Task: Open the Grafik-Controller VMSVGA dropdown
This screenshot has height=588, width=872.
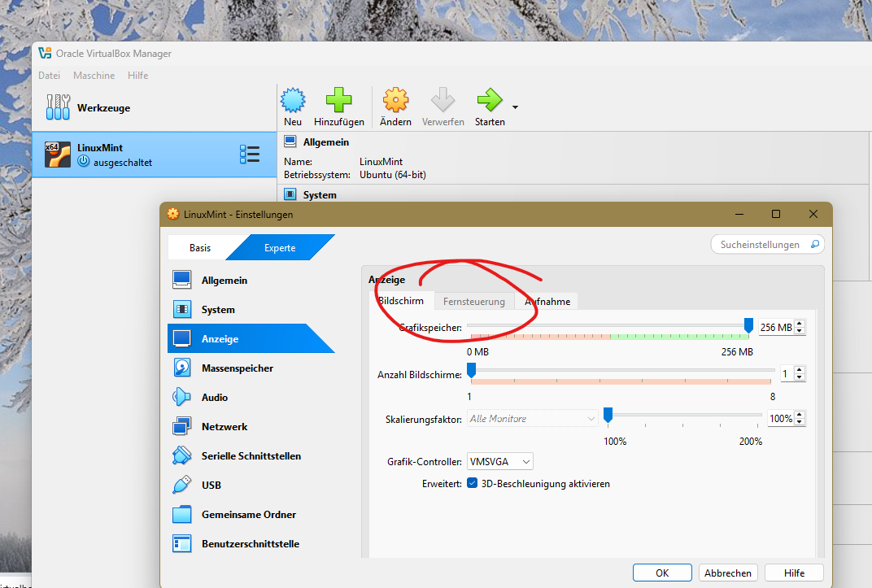Action: click(500, 461)
